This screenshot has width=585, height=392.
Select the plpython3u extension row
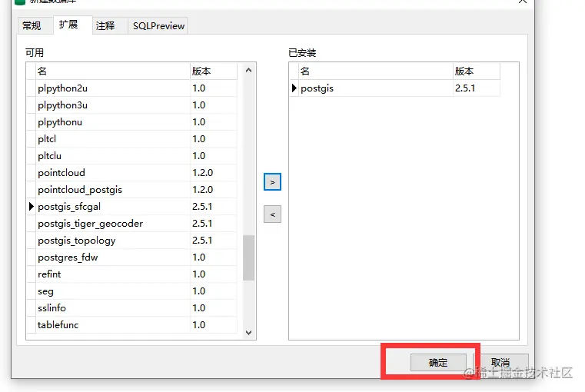pos(131,105)
